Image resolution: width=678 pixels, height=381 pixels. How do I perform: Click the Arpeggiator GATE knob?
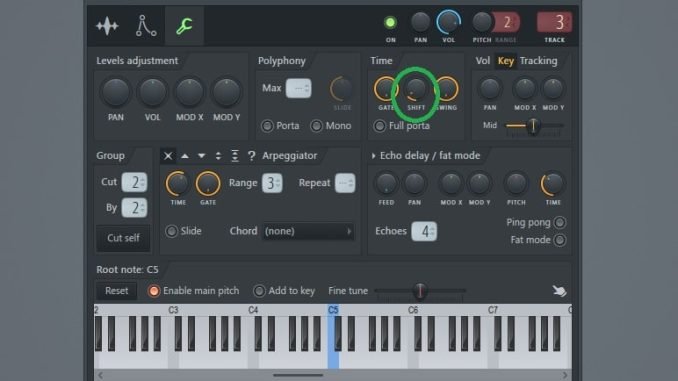pos(208,184)
